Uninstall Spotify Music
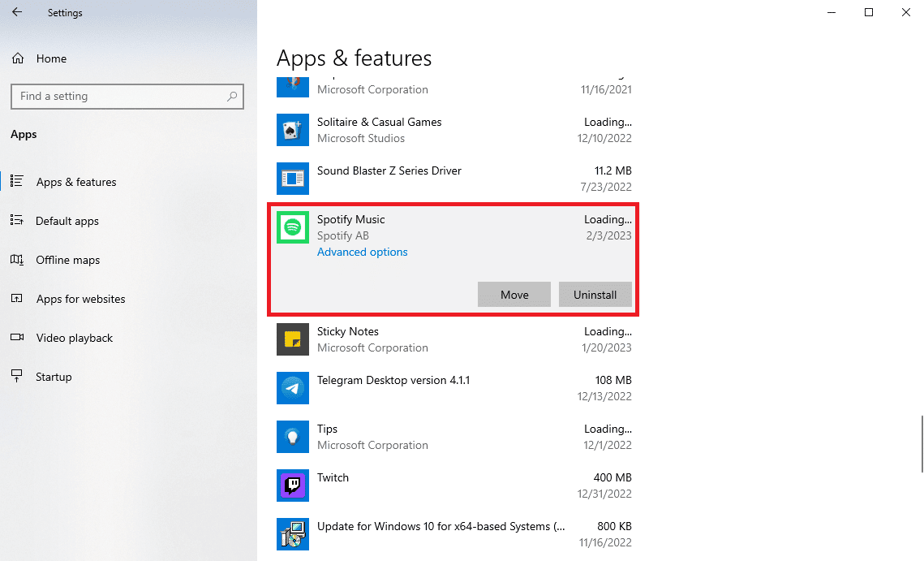Image resolution: width=924 pixels, height=561 pixels. click(x=595, y=295)
